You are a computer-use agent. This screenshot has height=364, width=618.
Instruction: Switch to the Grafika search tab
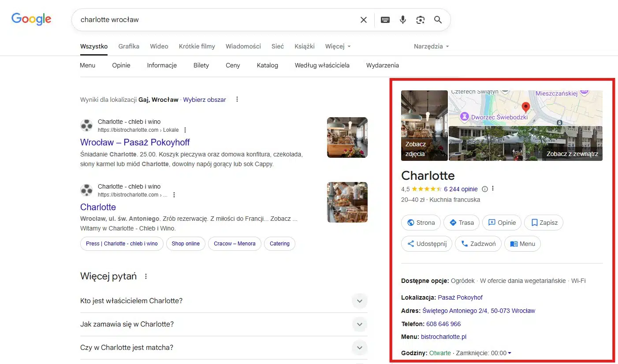tap(129, 46)
